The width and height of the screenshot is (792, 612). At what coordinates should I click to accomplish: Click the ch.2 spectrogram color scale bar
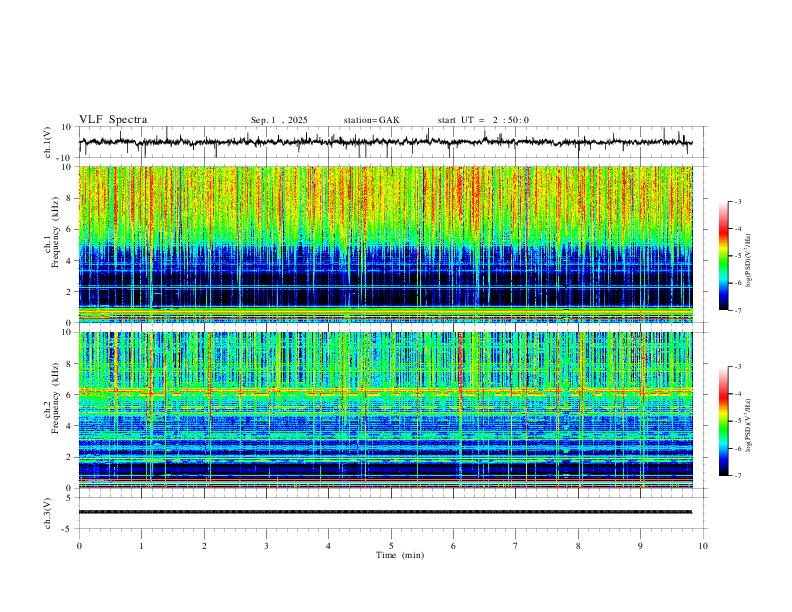tap(723, 421)
